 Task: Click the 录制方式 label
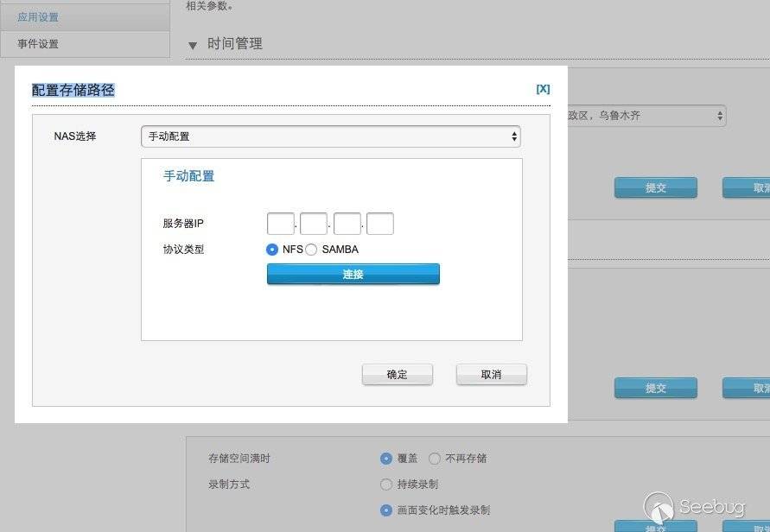click(x=229, y=484)
